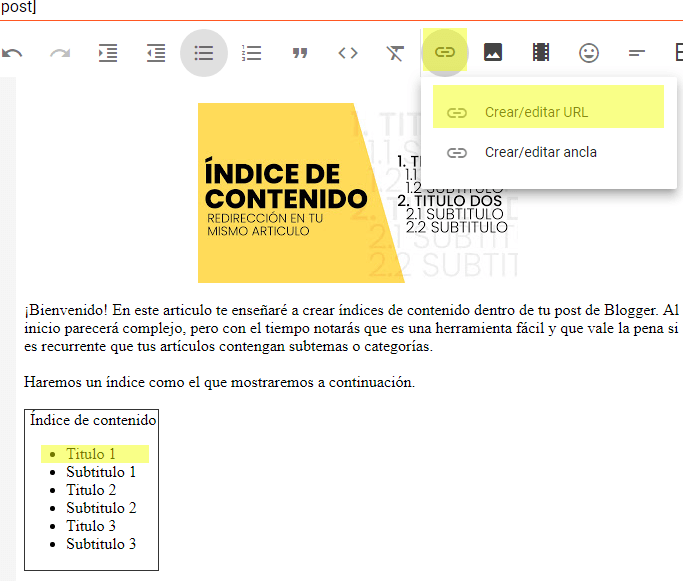Insert jump break with lines icon
Viewport: 683px width, 581px height.
pyautogui.click(x=636, y=53)
